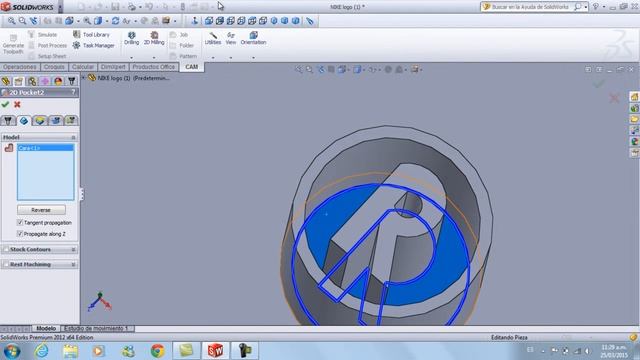Click the Reverse button
This screenshot has height=360, width=640.
[41, 210]
